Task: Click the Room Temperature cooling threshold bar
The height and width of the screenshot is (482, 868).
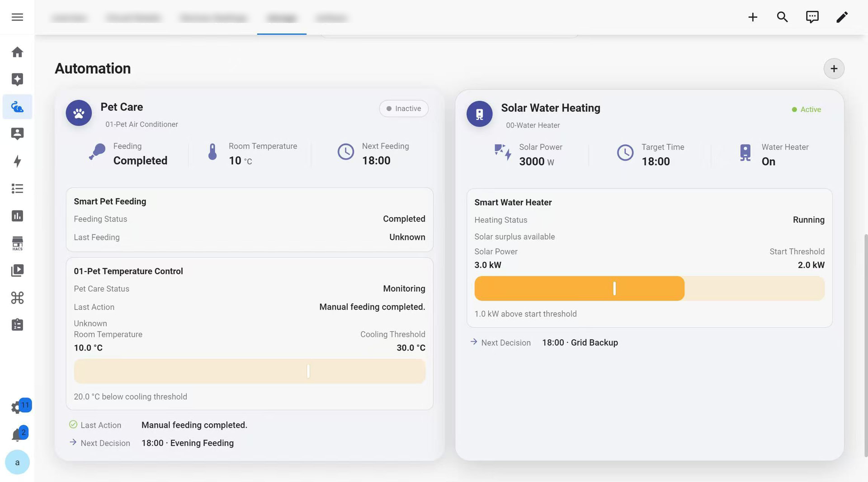Action: (x=250, y=371)
